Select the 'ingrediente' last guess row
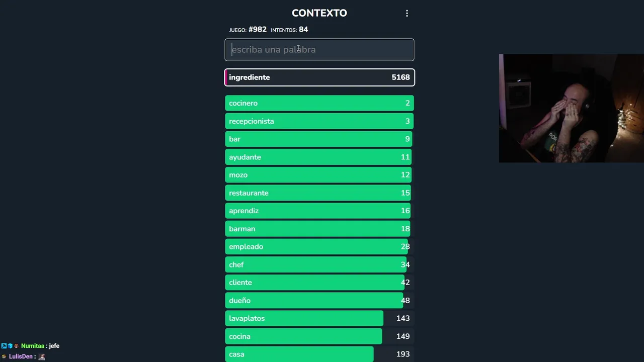Screen dimensions: 644x362 319,77
